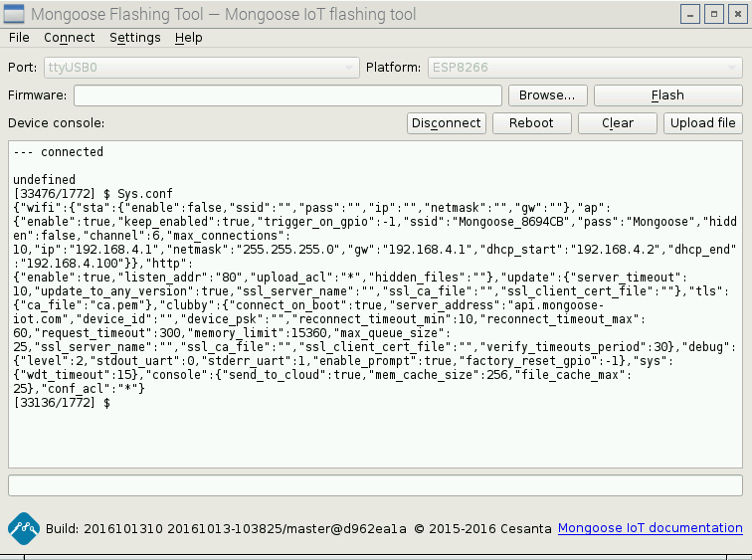Viewport: 752px width, 560px height.
Task: Click the Upload file button
Action: click(x=702, y=123)
